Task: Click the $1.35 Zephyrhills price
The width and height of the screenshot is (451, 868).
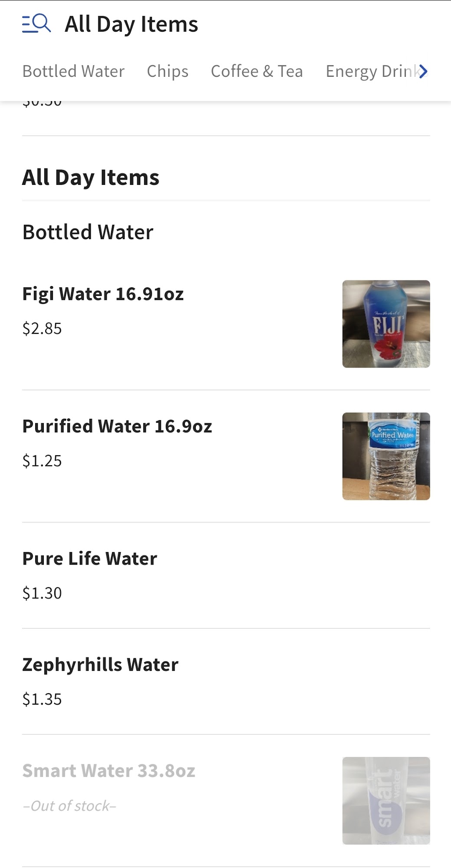Action: coord(42,700)
